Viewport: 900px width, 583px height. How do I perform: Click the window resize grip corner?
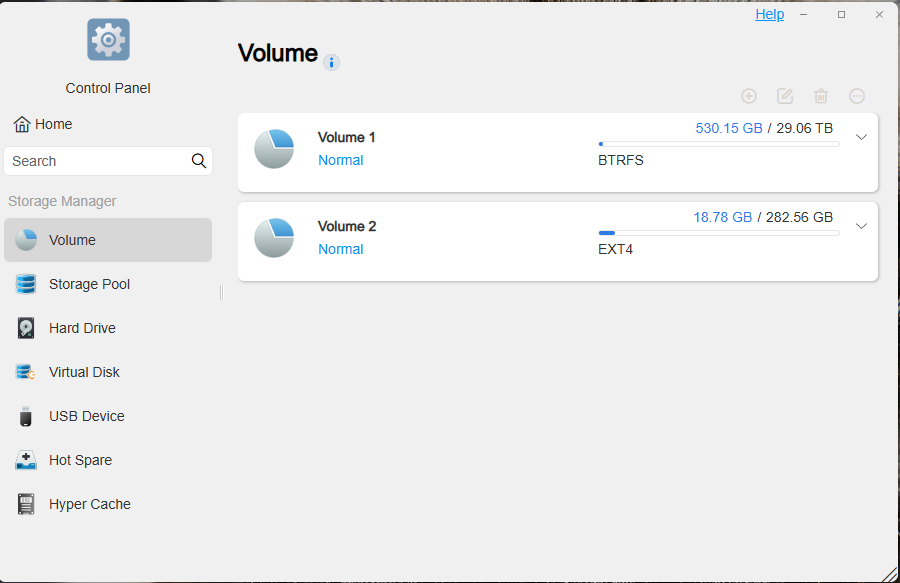click(891, 574)
